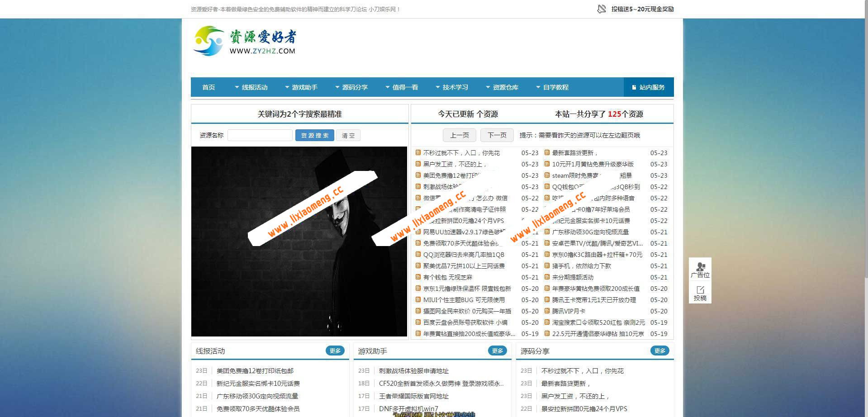Click the list icon beside 腾讯VIP月卡
Viewport: 868px width, 417px height.
pos(547,311)
